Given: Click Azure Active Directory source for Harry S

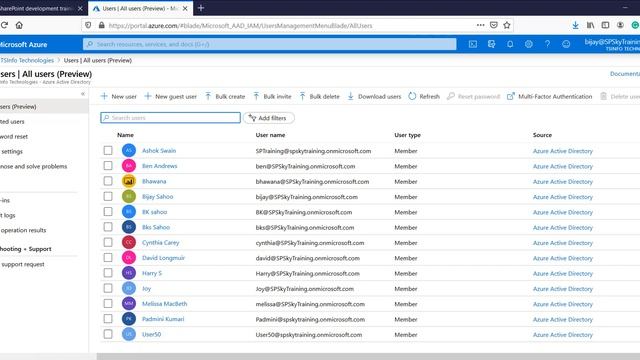Looking at the screenshot, I should pos(563,273).
